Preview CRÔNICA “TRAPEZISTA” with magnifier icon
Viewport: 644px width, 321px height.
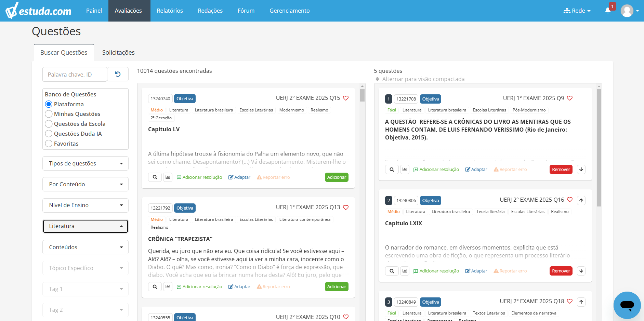155,286
